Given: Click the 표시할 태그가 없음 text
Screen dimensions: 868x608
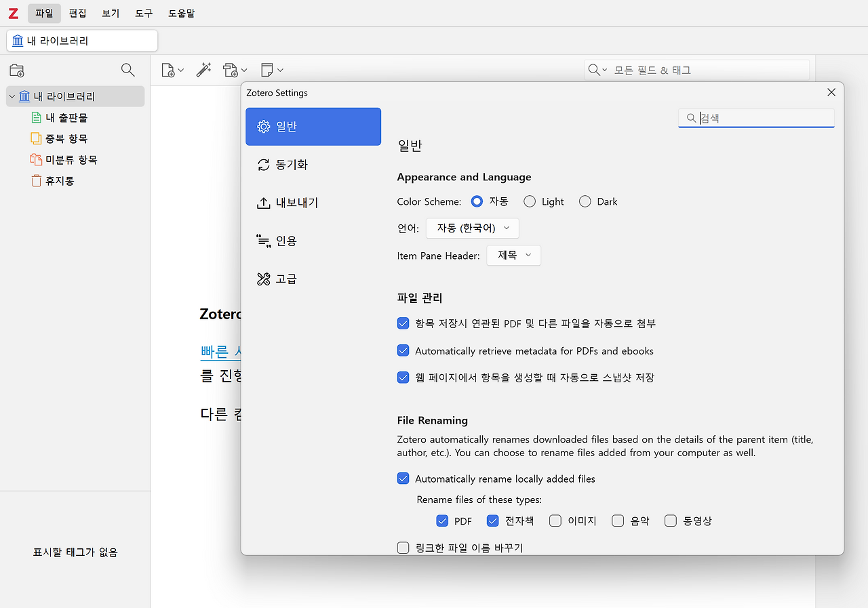Looking at the screenshot, I should [75, 552].
